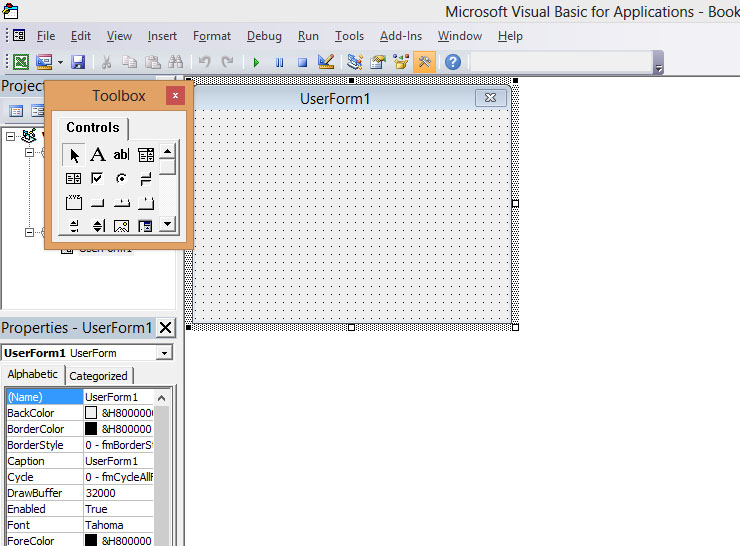This screenshot has height=546, width=740.
Task: Click the Cut scissors icon
Action: (x=106, y=62)
